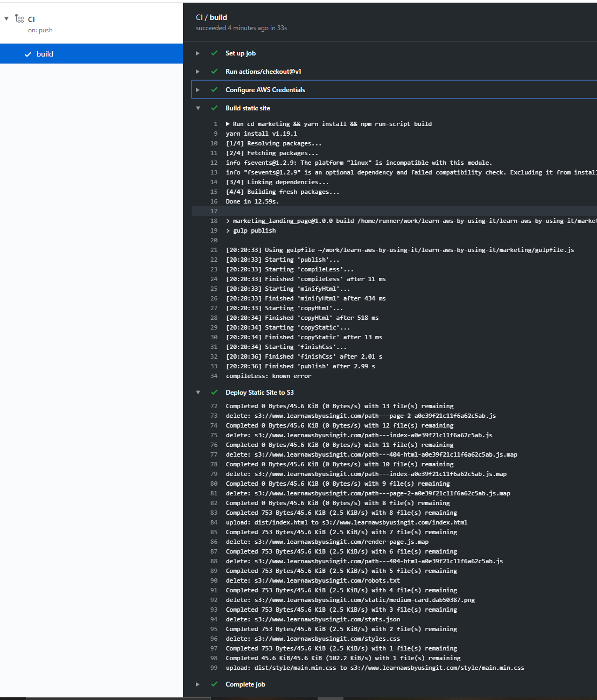
Task: Collapse the "Build static site" step log
Action: (x=198, y=108)
